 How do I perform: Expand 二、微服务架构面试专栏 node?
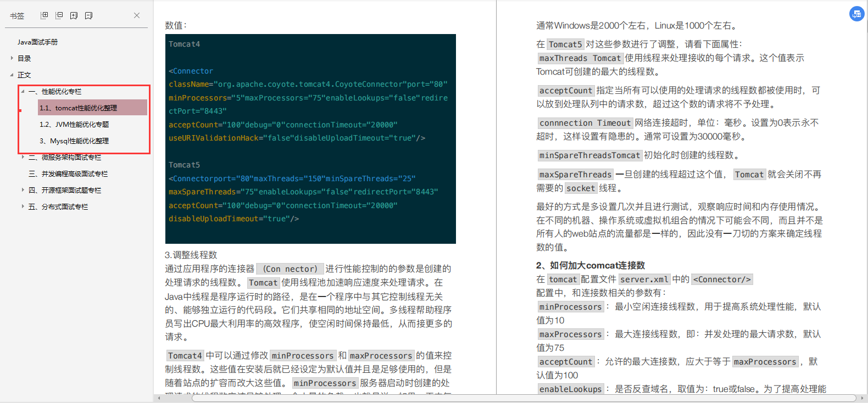tap(23, 157)
